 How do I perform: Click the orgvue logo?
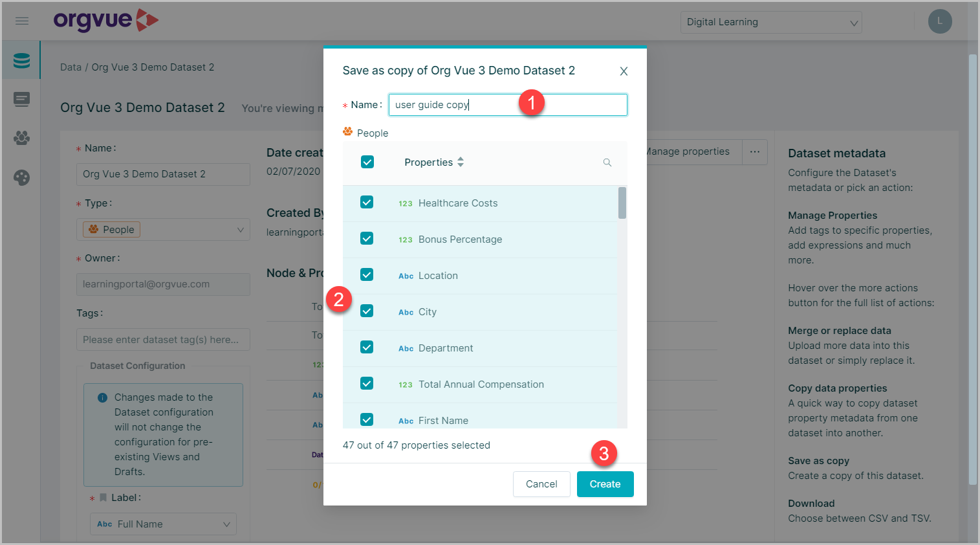click(106, 21)
